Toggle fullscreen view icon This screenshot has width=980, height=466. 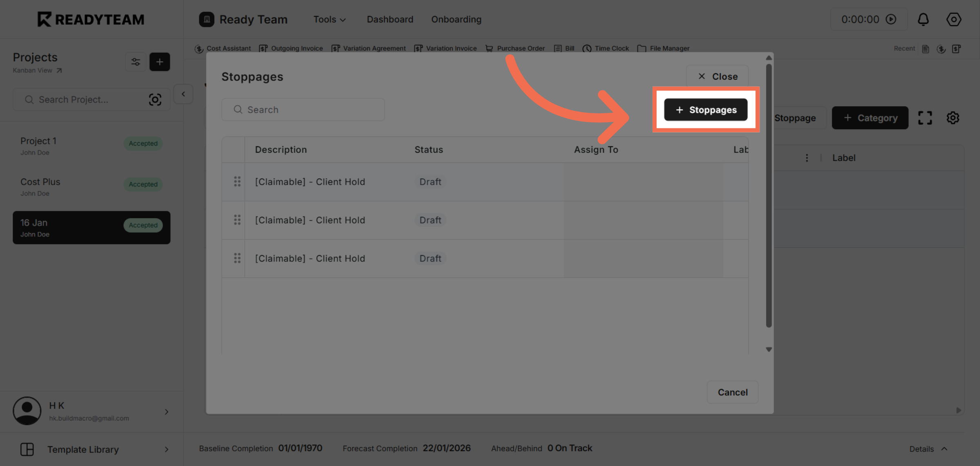[925, 118]
